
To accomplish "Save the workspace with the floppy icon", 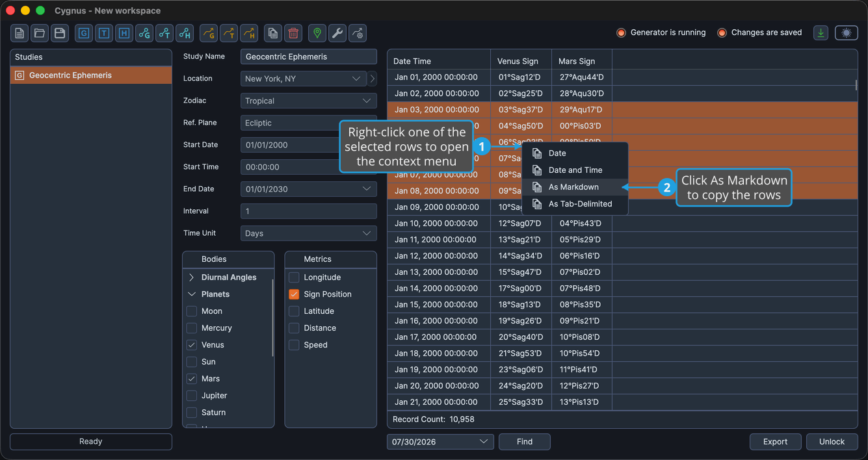I will [60, 33].
